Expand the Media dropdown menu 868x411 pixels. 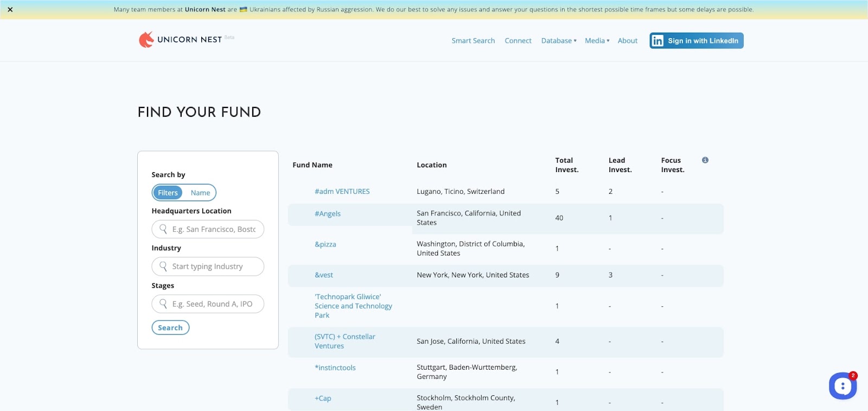597,41
